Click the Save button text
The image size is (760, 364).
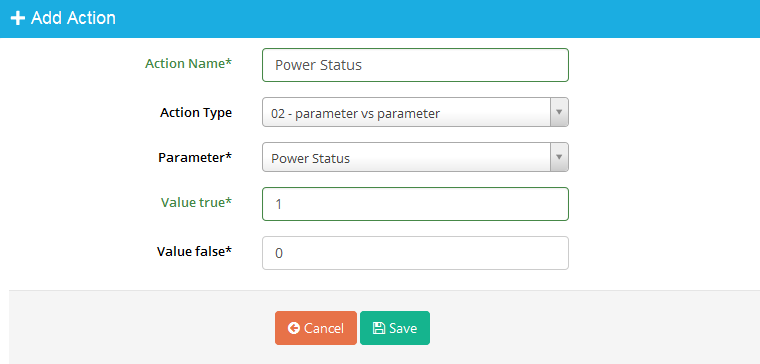[x=403, y=328]
